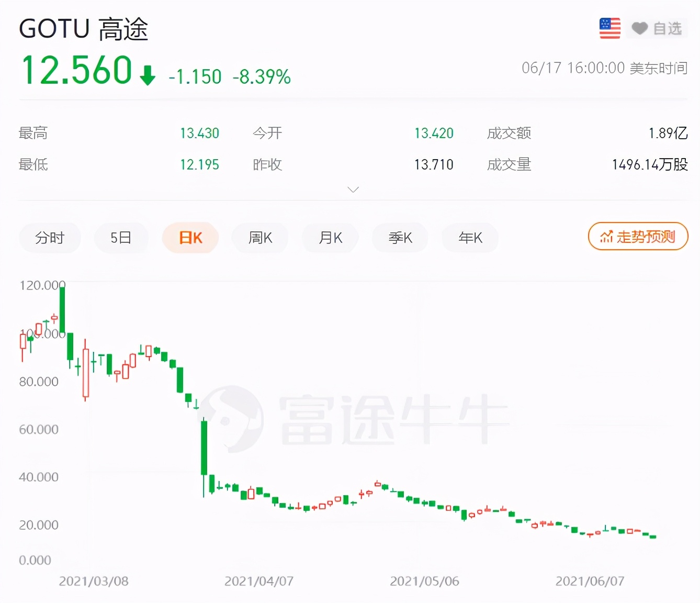This screenshot has width=700, height=603.
Task: Select the 周K weekly candlestick tab
Action: click(x=260, y=238)
